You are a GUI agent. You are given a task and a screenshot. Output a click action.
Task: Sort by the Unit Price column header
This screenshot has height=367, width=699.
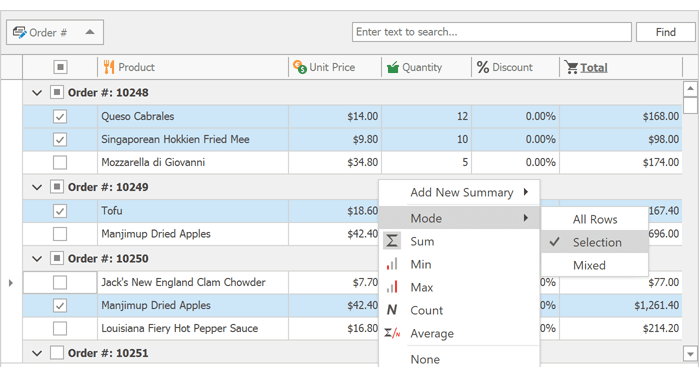coord(335,67)
